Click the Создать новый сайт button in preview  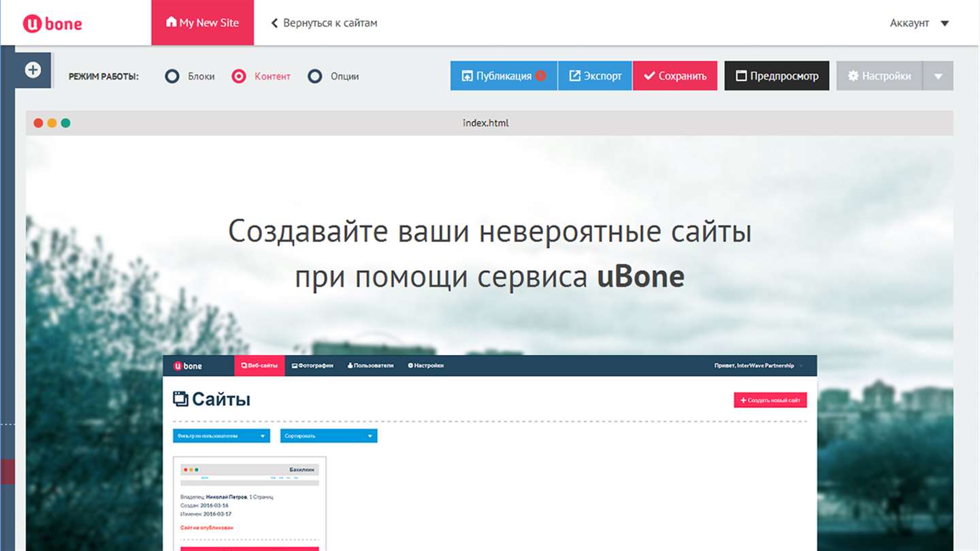tap(770, 400)
